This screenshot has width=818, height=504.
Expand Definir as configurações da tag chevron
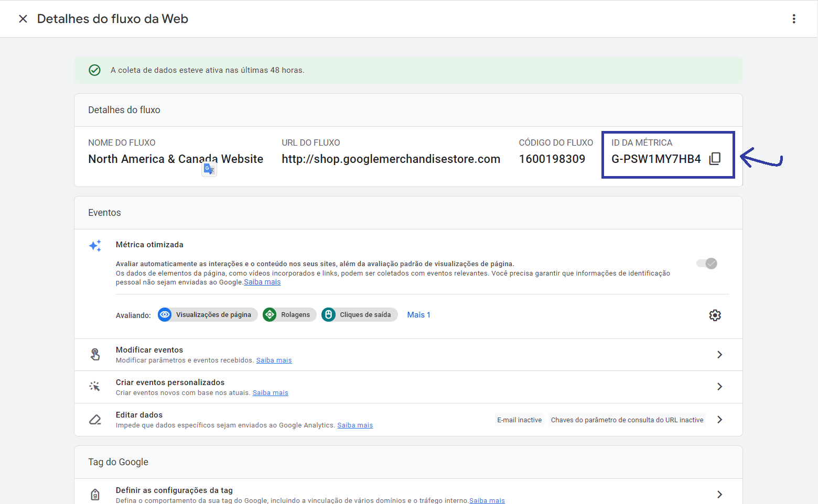(720, 495)
